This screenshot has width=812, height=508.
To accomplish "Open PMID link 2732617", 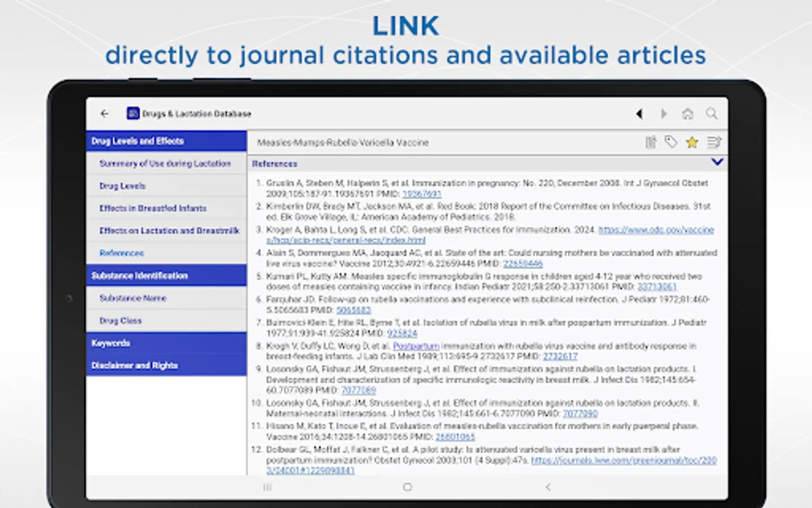I will (x=560, y=356).
